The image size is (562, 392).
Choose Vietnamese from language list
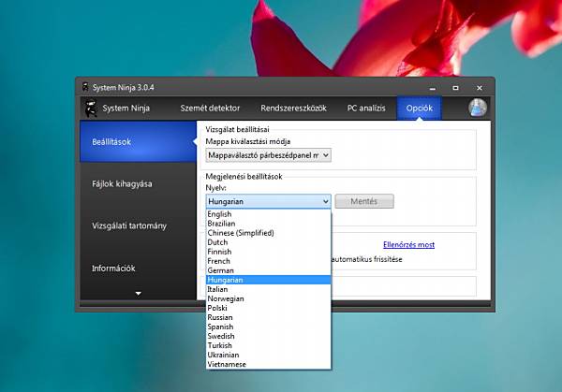pos(269,365)
